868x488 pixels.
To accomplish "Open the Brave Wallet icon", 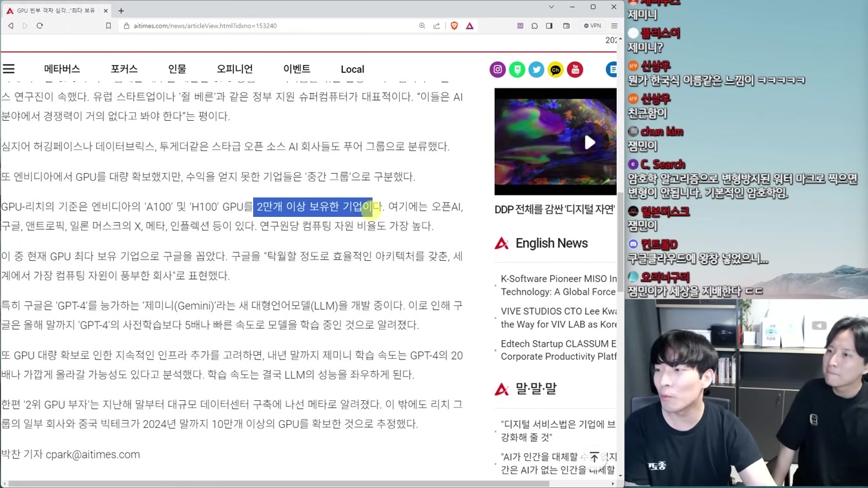I will tap(566, 26).
